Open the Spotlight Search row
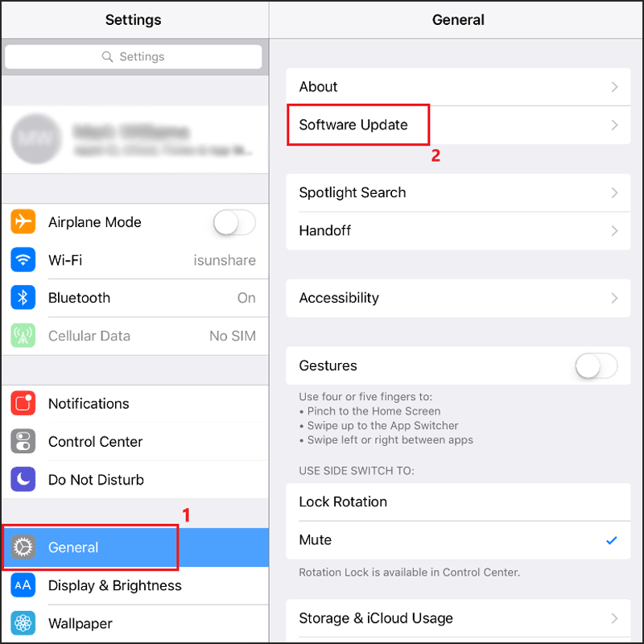 point(458,192)
